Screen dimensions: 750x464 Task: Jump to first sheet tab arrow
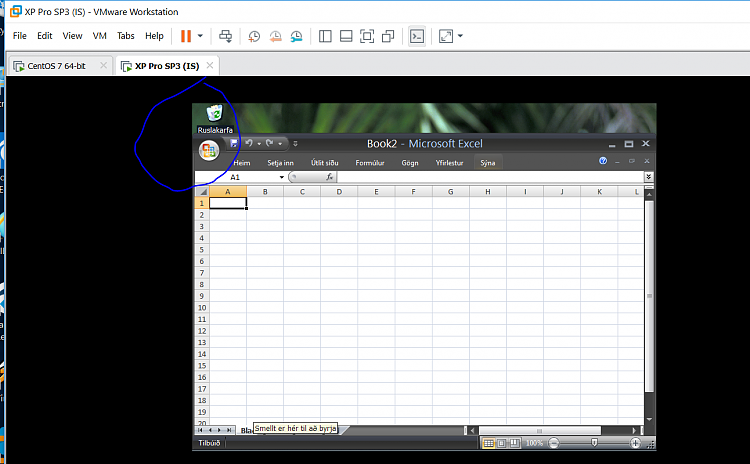(200, 430)
